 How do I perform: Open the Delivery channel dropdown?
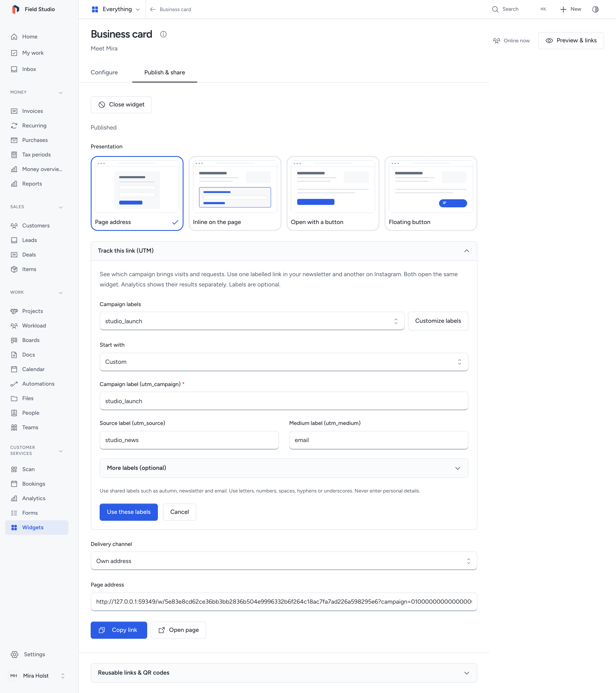tap(284, 561)
